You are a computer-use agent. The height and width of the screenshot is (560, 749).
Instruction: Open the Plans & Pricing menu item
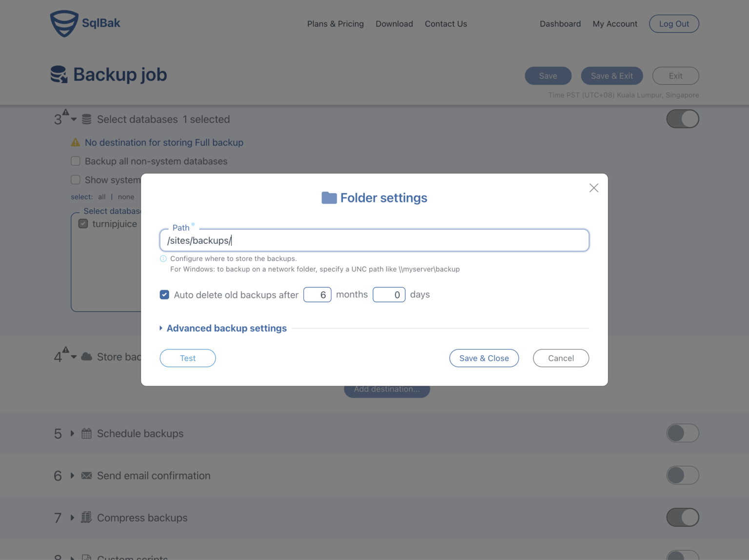click(335, 23)
